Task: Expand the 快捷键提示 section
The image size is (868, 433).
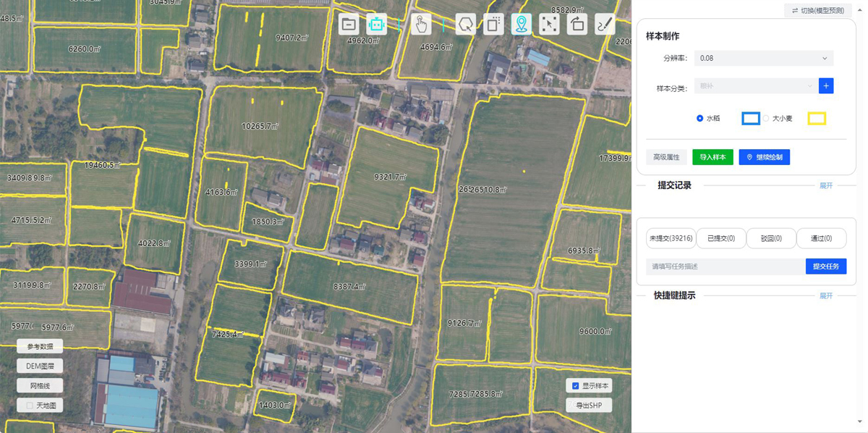Action: coord(825,295)
